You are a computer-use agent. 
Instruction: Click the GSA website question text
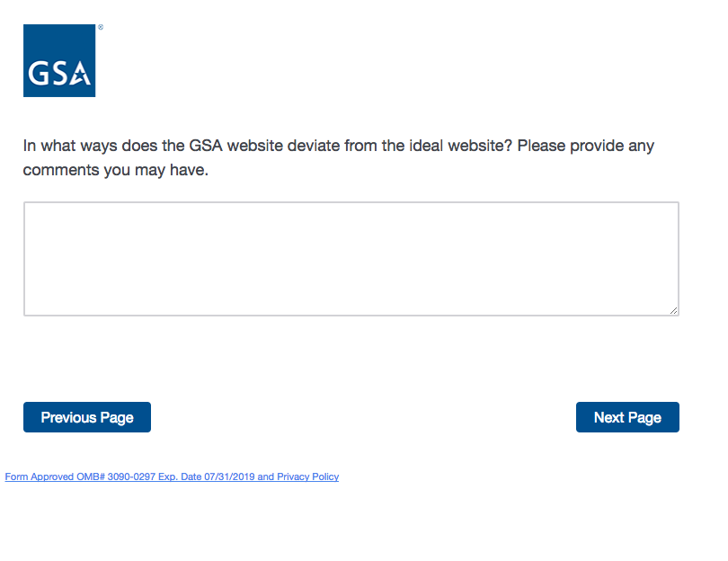[339, 157]
